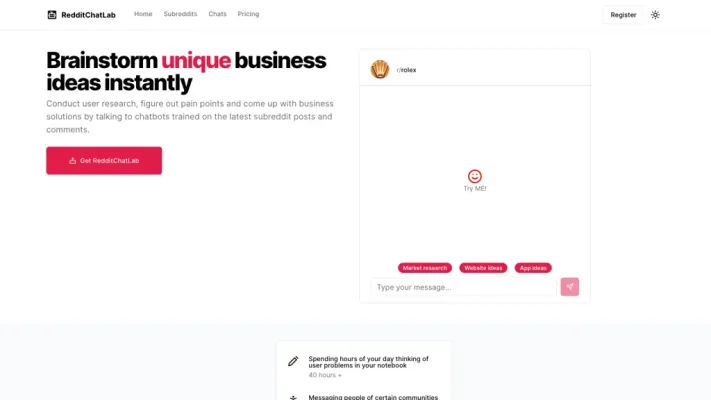Click the r/rolex chat header name
The image size is (711, 400).
point(406,70)
